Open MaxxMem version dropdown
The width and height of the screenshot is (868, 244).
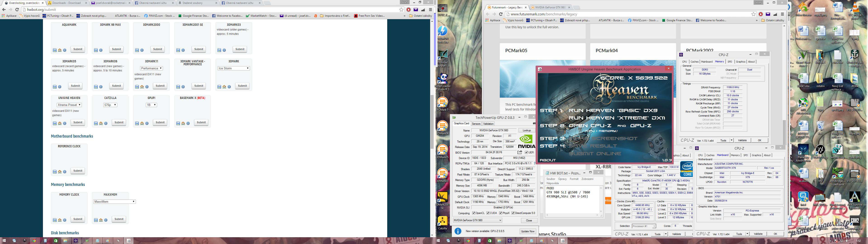tap(114, 202)
